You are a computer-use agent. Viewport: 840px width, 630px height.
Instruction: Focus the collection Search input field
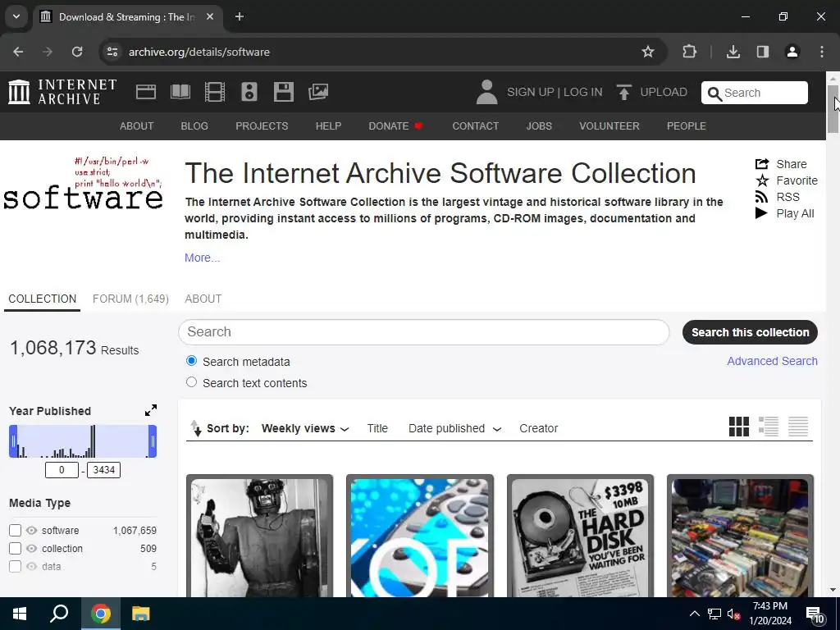(424, 332)
